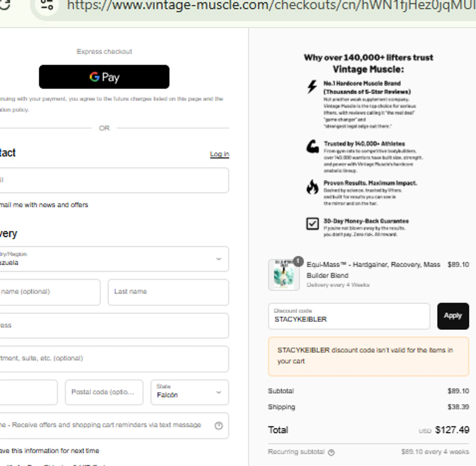The width and height of the screenshot is (476, 466).
Task: Click the city field left of Postal code
Action: coord(29,392)
